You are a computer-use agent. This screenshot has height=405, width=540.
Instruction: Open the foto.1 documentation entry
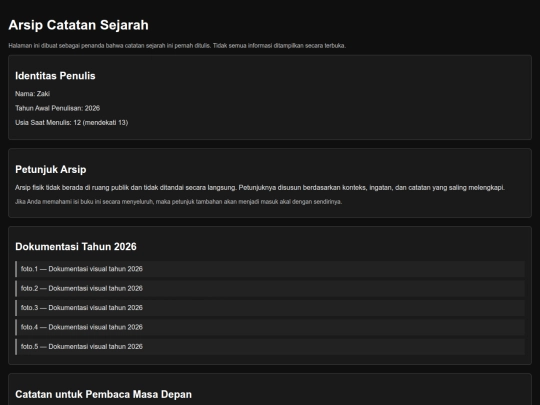(x=270, y=269)
